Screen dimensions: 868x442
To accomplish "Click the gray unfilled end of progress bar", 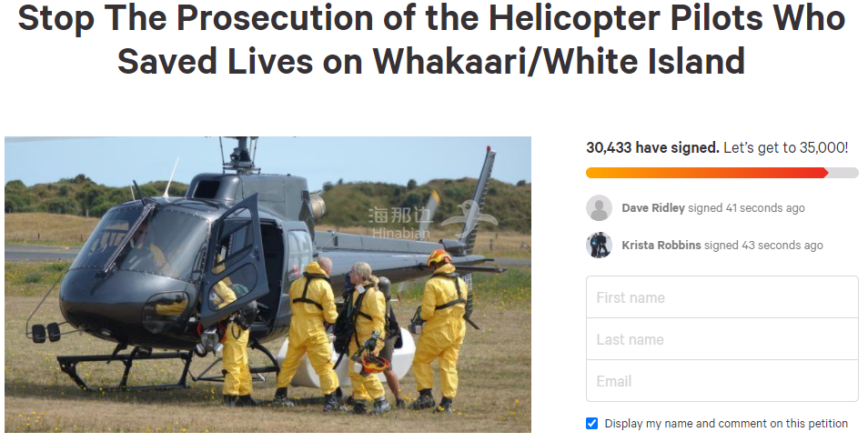I will [843, 173].
